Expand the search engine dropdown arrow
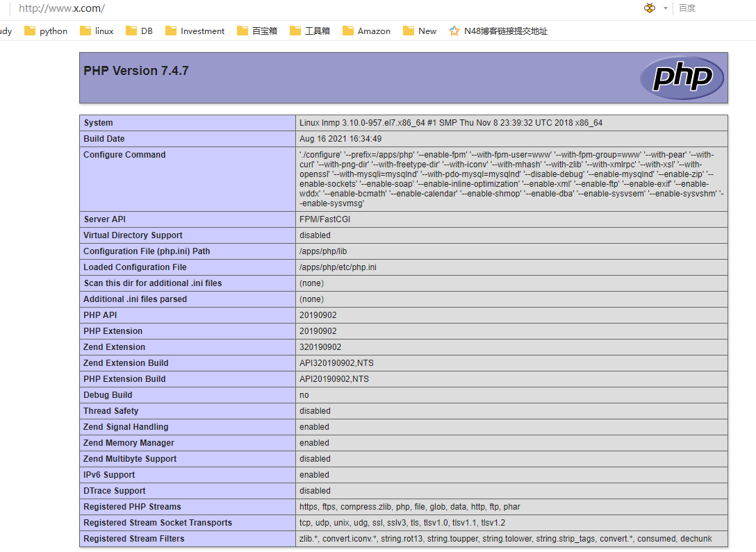This screenshot has width=756, height=552. 665,8
